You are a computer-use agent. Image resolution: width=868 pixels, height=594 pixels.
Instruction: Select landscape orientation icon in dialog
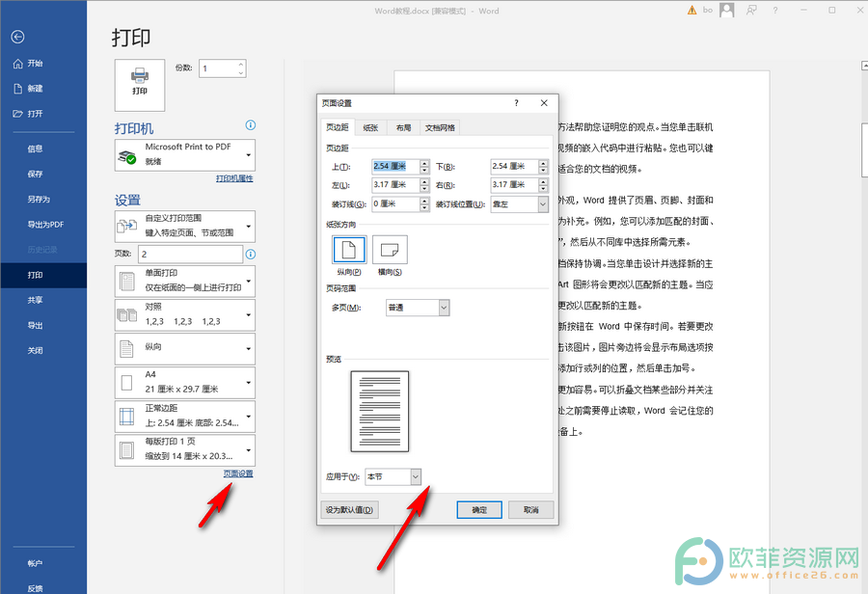[390, 250]
